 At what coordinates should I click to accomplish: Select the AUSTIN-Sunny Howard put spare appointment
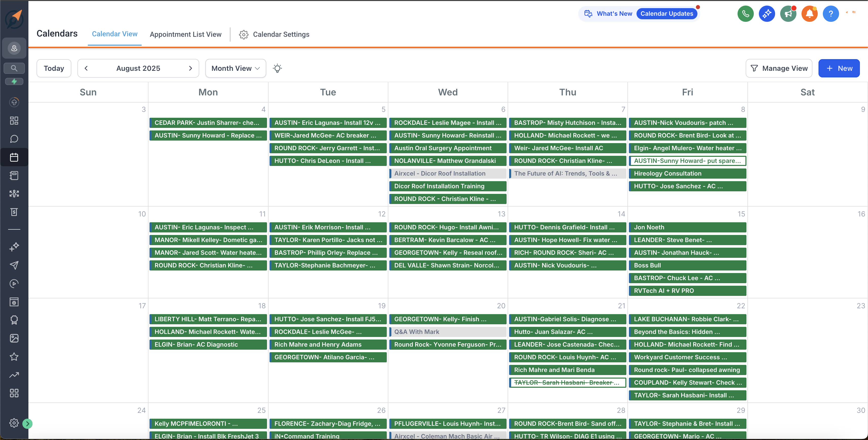688,161
